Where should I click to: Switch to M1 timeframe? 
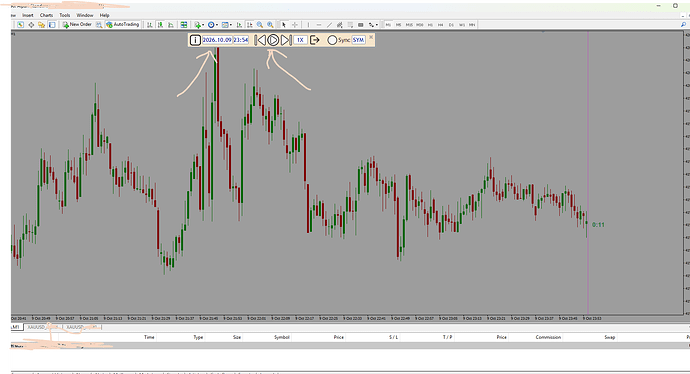coord(388,25)
